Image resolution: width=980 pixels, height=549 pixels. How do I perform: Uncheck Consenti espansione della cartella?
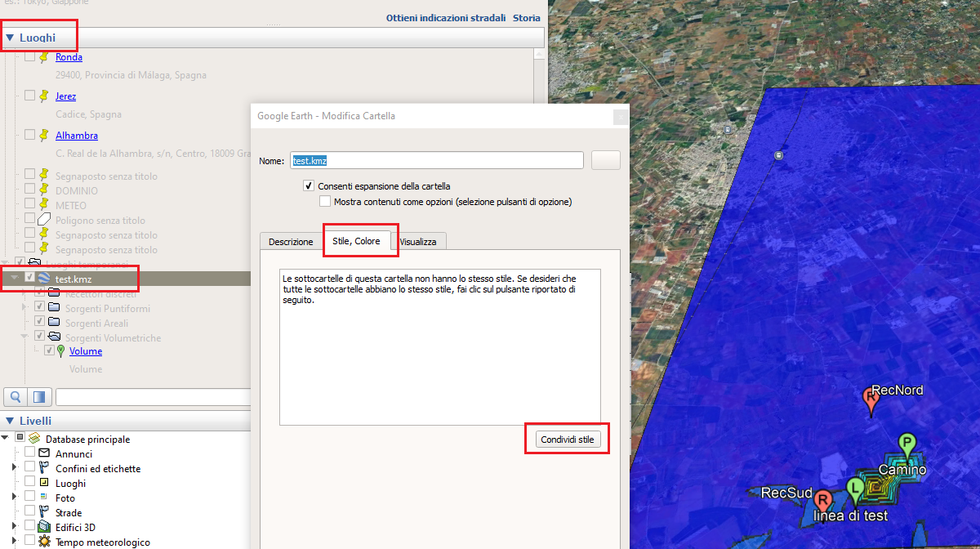(x=309, y=186)
